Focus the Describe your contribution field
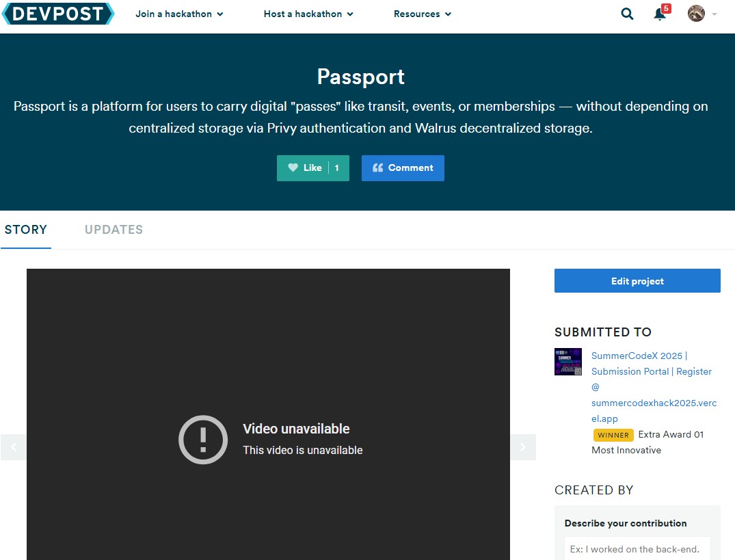Image resolution: width=735 pixels, height=560 pixels. [637, 549]
